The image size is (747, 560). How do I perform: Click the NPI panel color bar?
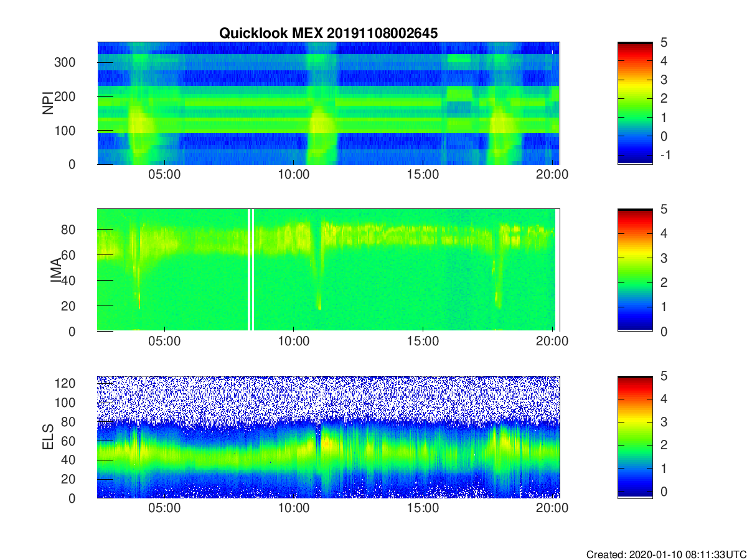pyautogui.click(x=635, y=103)
